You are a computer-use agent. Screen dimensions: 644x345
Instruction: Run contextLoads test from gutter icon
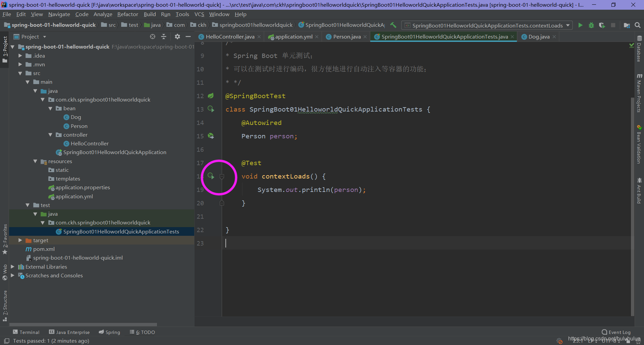pyautogui.click(x=211, y=176)
